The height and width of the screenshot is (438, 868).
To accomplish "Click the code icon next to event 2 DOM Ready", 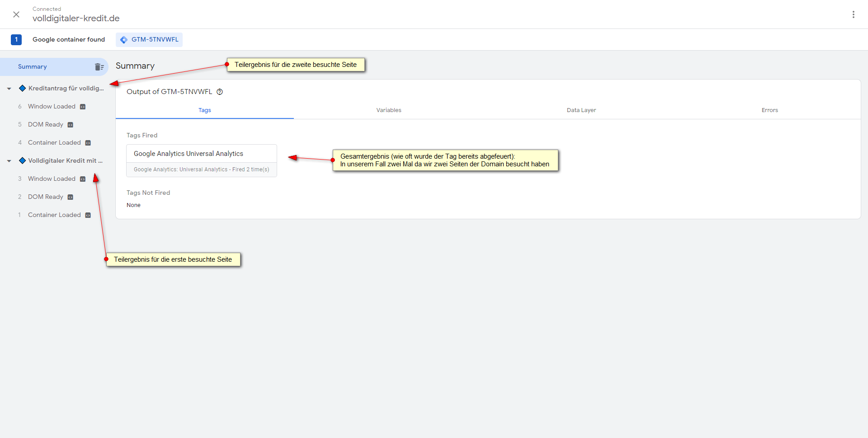I will click(x=71, y=197).
